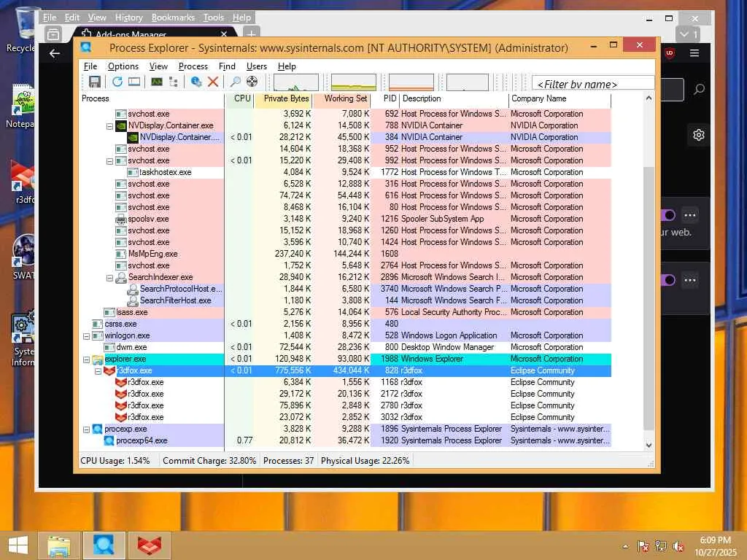Click the orange physical memory mini graph
Viewport: 747px width, 560px height.
tap(411, 82)
